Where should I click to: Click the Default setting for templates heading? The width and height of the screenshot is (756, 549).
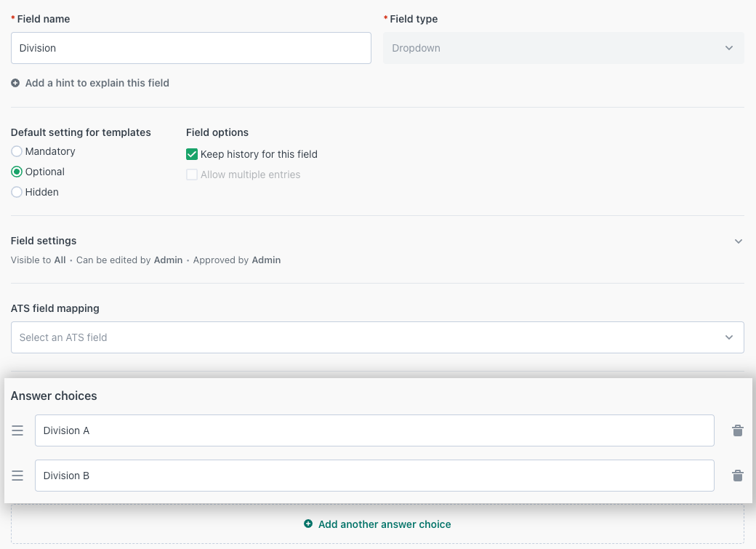click(81, 132)
